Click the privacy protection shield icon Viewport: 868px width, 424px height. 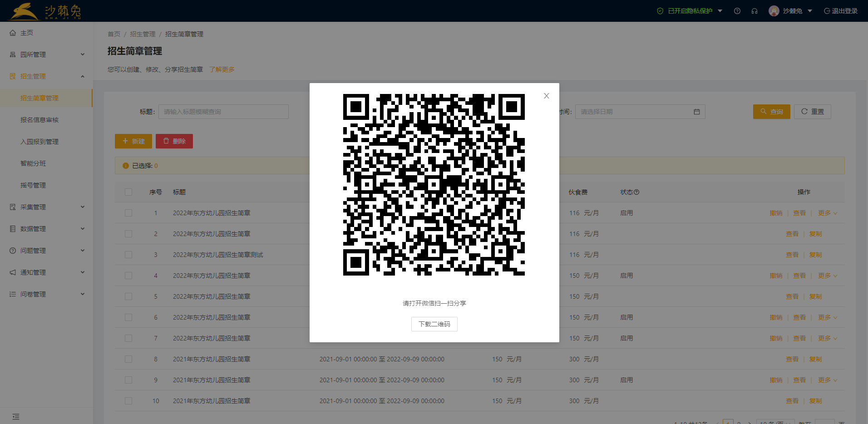pos(660,11)
